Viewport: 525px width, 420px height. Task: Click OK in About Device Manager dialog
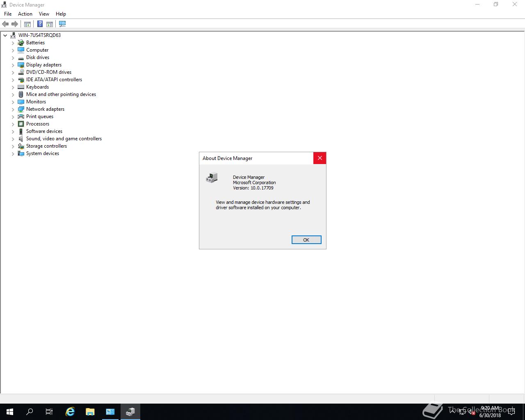(306, 240)
